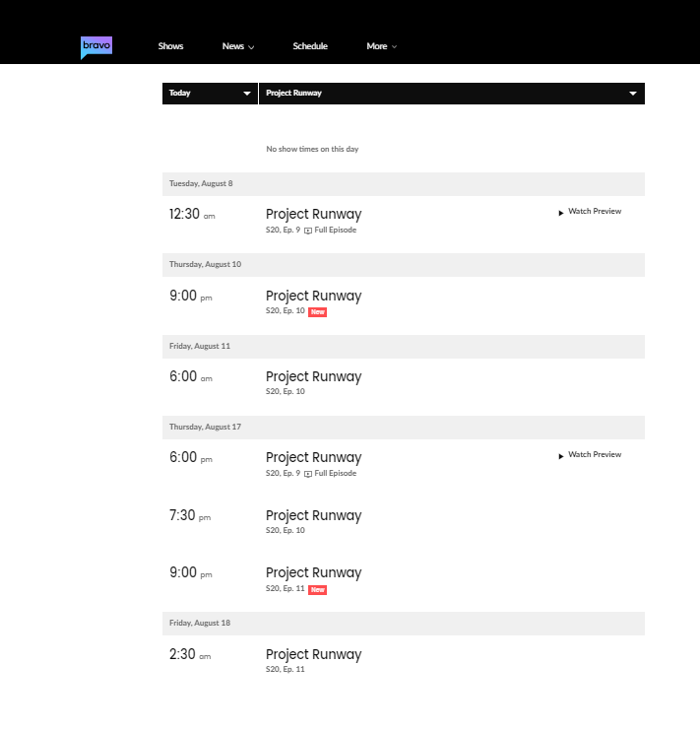Click play icon for August 17 Watch Preview
Image resolution: width=700 pixels, height=731 pixels.
pos(561,456)
